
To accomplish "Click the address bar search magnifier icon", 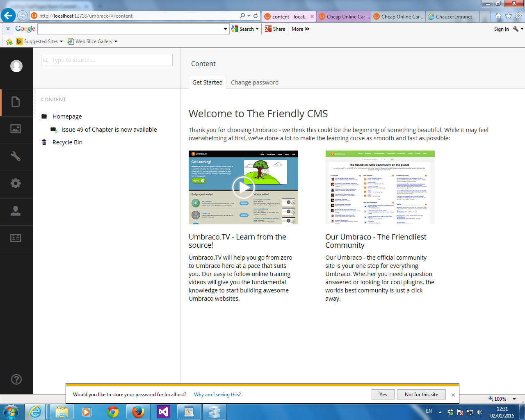I will [x=242, y=16].
